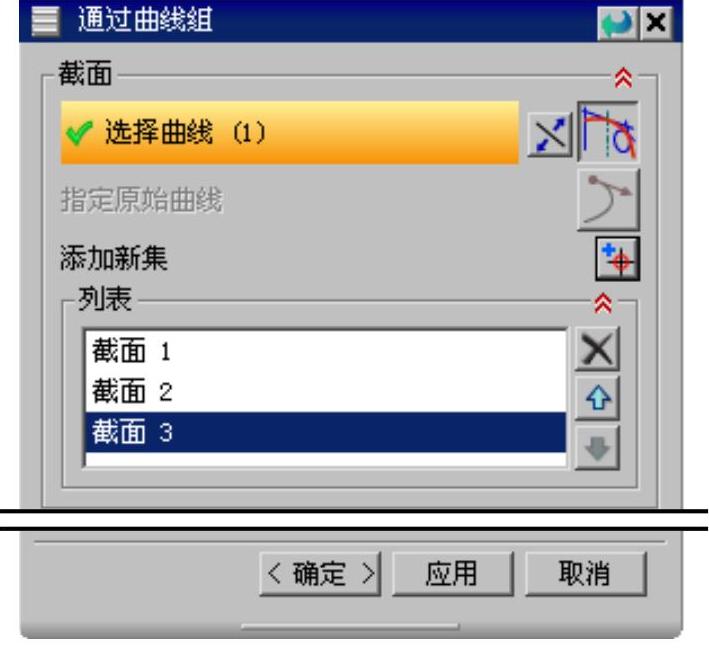Viewport: 709px width, 650px height.
Task: Move the section up with the arrow icon
Action: tap(597, 398)
